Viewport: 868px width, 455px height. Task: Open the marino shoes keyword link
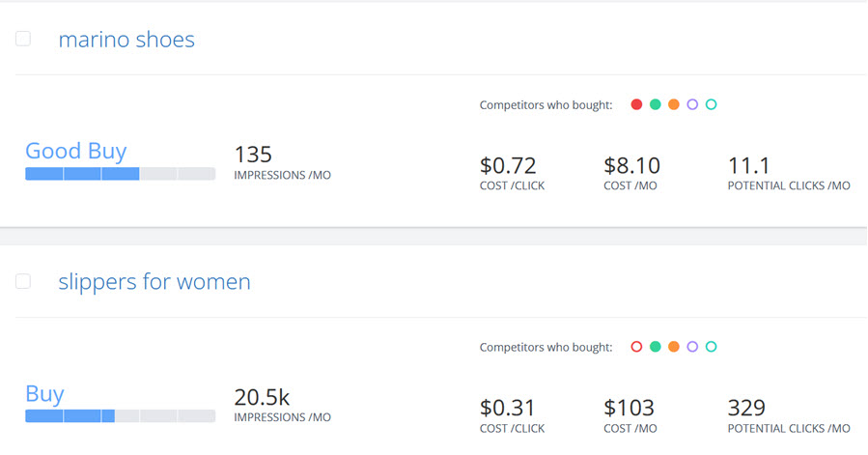click(x=126, y=40)
